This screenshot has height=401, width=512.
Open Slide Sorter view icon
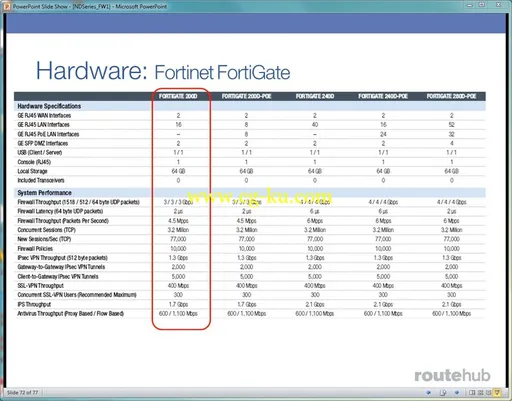pos(480,393)
